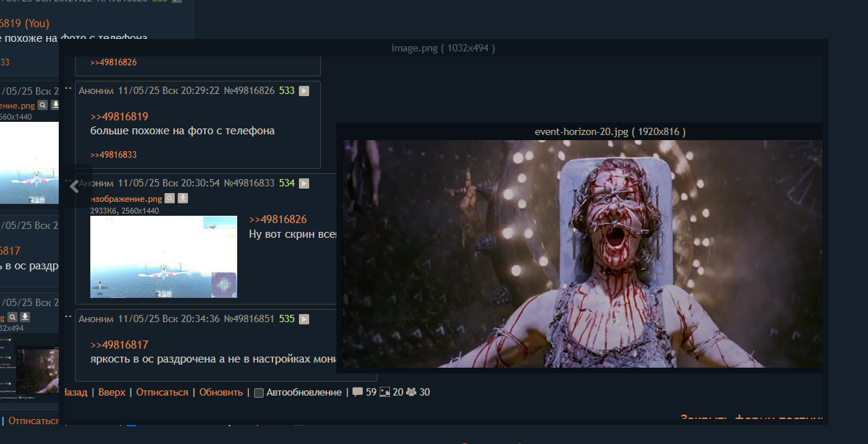Click the '6819 (You)' link in the background thread
This screenshot has width=868, height=444.
[24, 23]
